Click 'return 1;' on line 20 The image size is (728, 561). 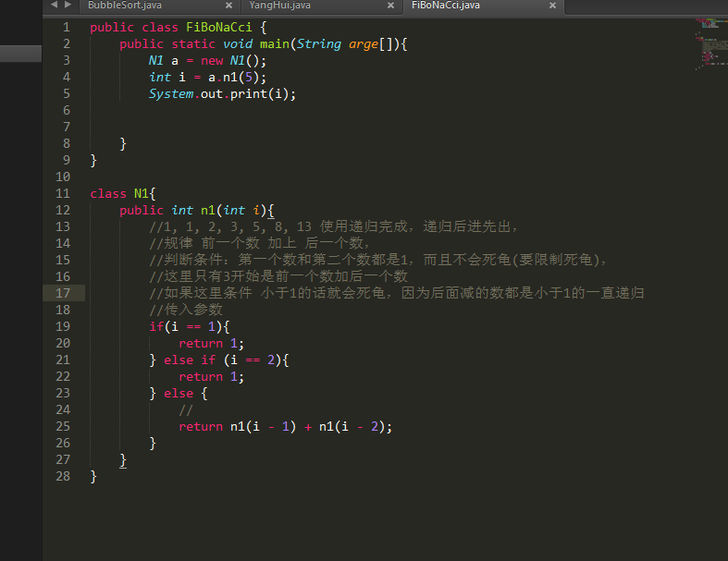[211, 344]
